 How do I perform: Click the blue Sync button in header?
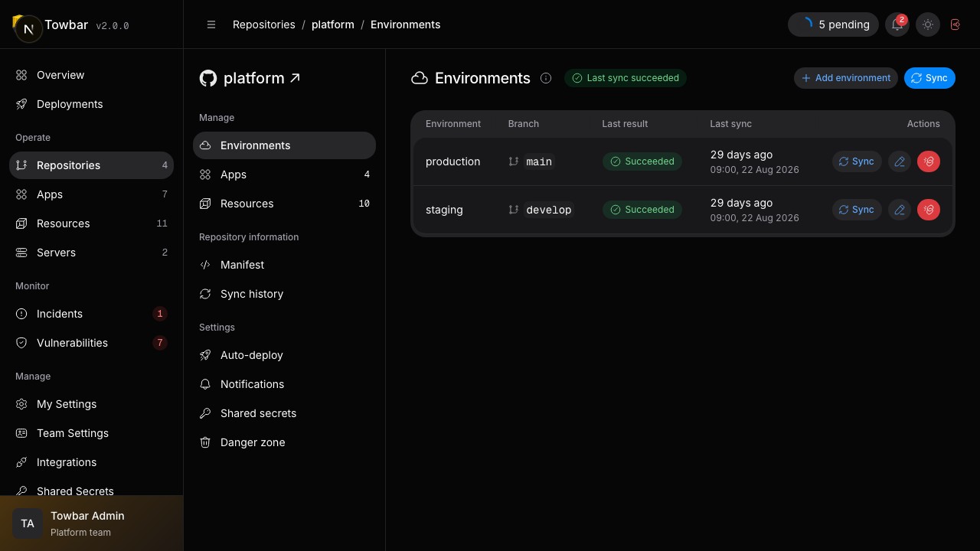929,78
